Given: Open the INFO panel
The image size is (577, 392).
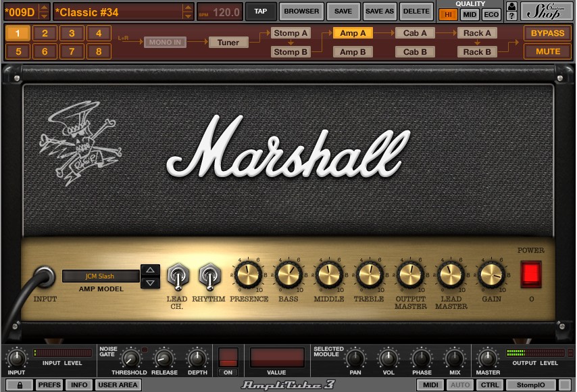Looking at the screenshot, I should (x=79, y=385).
